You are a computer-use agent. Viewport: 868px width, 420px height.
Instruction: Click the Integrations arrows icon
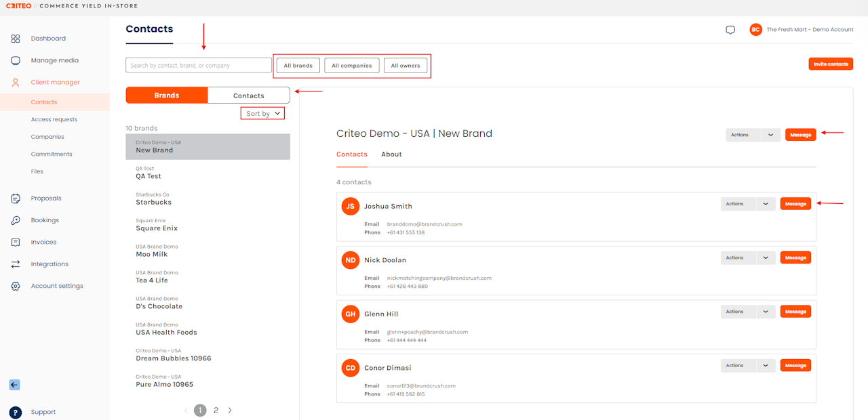point(16,264)
